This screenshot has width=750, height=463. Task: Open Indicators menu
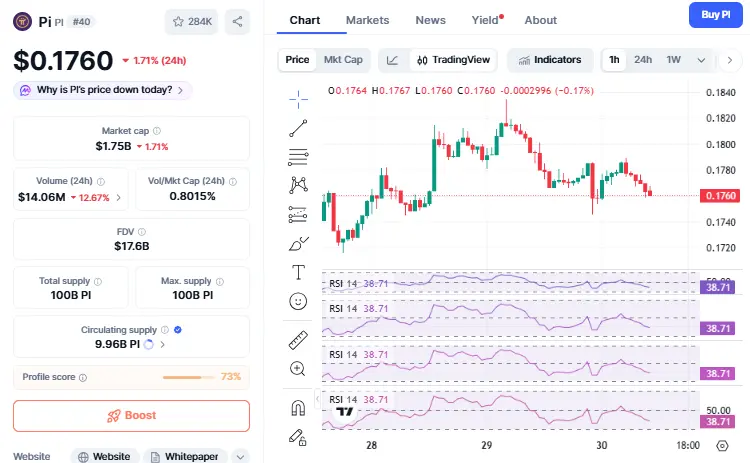(550, 60)
